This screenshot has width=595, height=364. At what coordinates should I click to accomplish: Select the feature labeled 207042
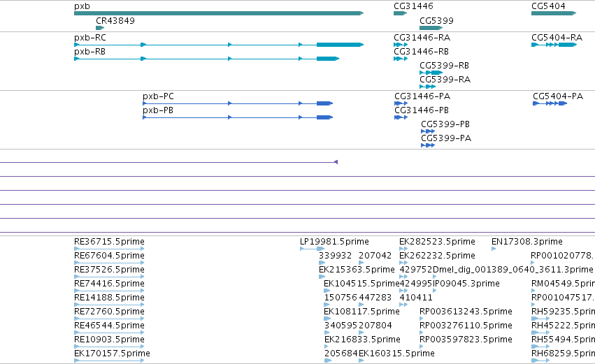375,256
